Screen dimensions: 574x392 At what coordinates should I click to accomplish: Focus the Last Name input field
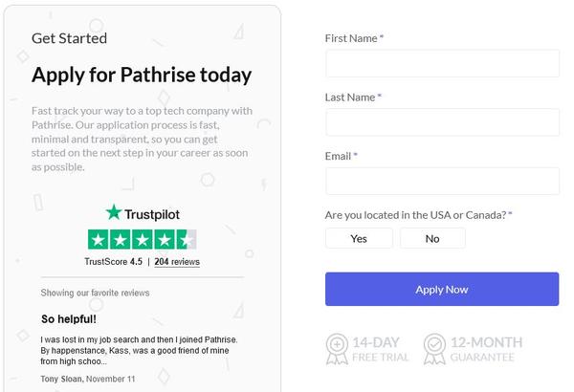(442, 122)
